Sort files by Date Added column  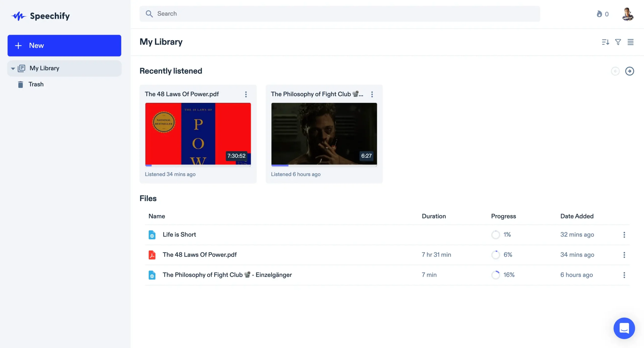coord(577,216)
